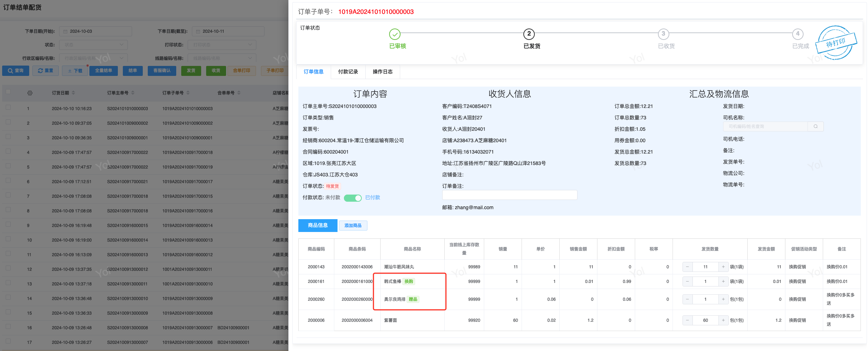Tick the checkbox for order row 1
Screen dimensions: 868x351
pos(8,107)
